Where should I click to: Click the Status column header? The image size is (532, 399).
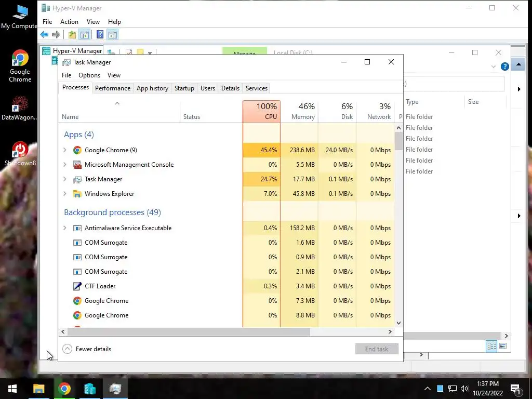pos(211,111)
